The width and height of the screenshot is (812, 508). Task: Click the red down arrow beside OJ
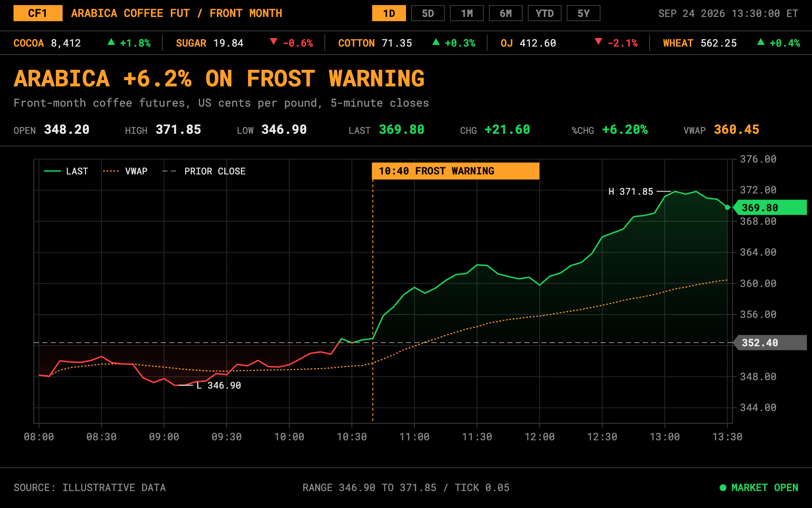pos(598,41)
